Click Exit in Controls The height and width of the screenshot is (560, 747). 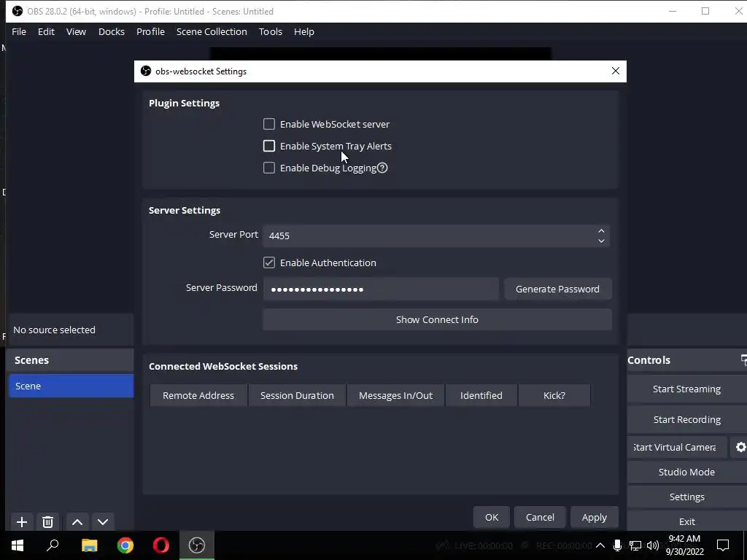[686, 521]
